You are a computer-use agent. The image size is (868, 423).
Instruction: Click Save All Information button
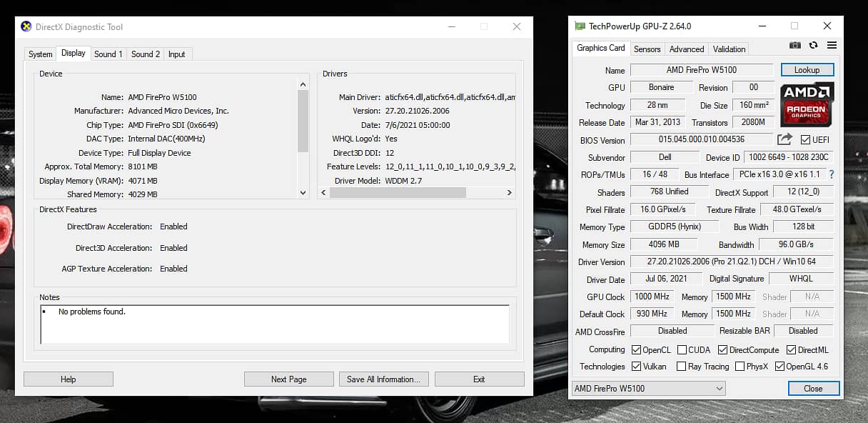pyautogui.click(x=384, y=379)
